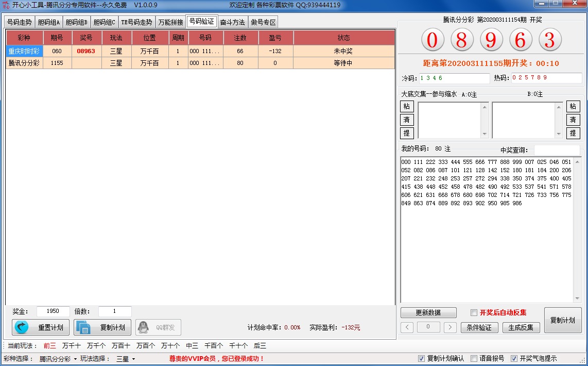Click the 中奖查询 input field
The height and width of the screenshot is (366, 588).
tap(556, 150)
